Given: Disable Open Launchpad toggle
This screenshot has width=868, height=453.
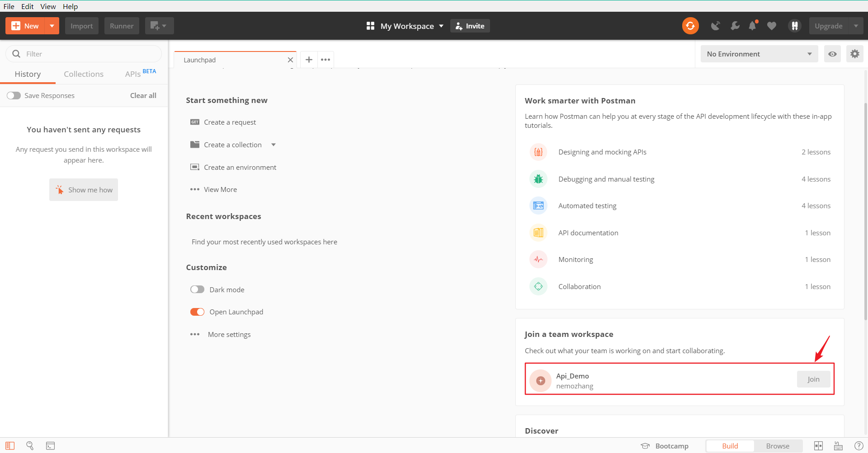Looking at the screenshot, I should [x=197, y=312].
